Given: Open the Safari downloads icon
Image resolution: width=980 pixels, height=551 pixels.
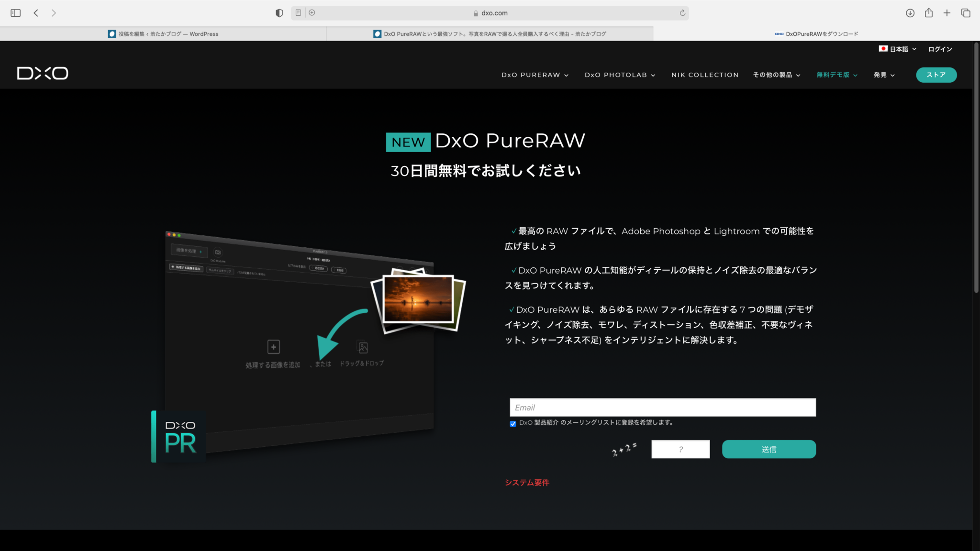Looking at the screenshot, I should click(910, 13).
